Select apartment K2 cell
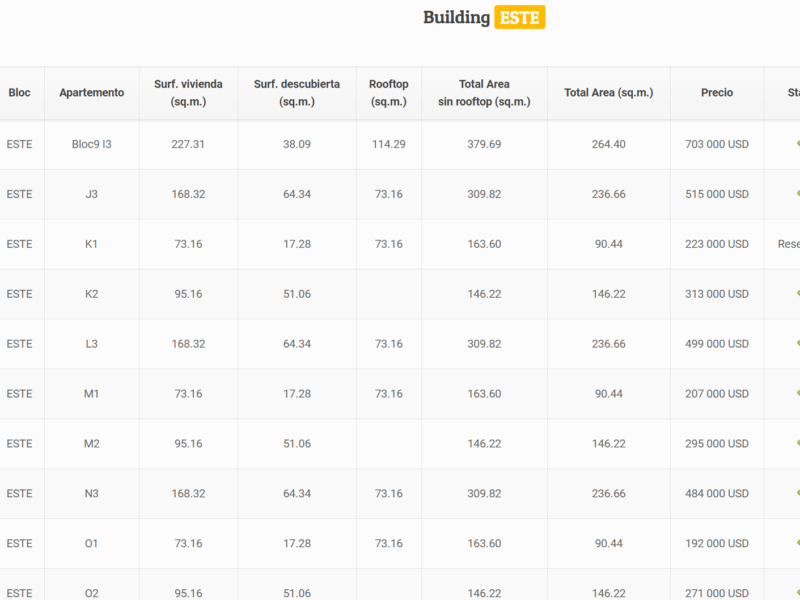800x600 pixels. point(91,294)
